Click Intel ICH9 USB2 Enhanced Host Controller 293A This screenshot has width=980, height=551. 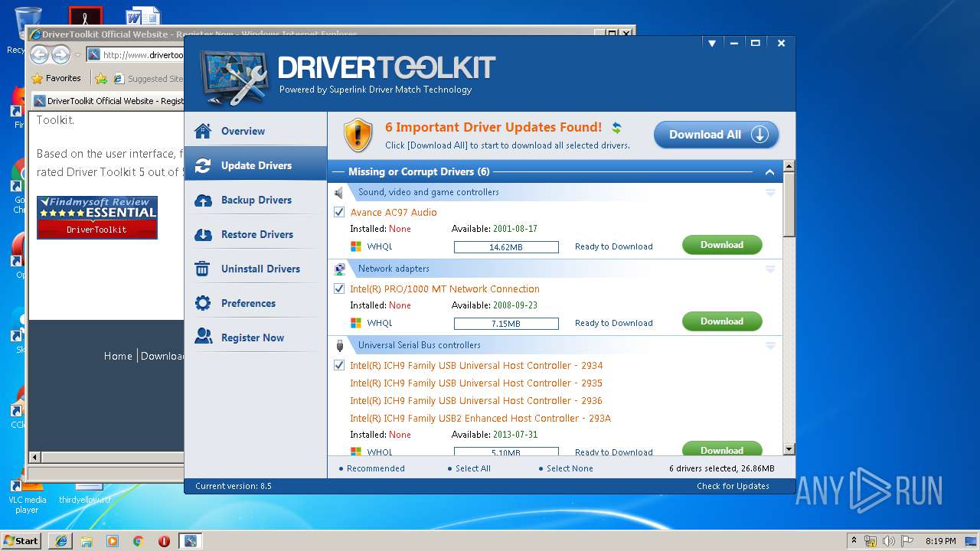click(480, 418)
